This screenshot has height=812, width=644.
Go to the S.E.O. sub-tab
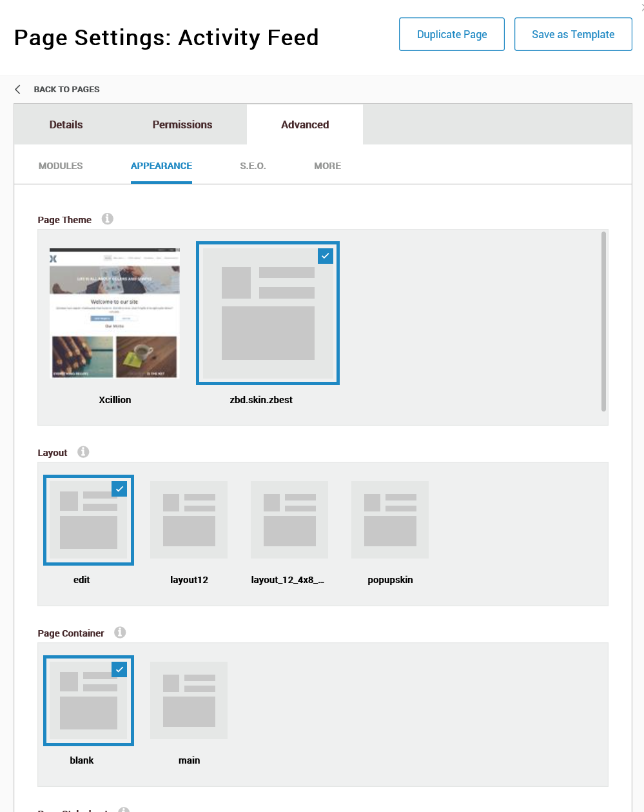tap(253, 166)
